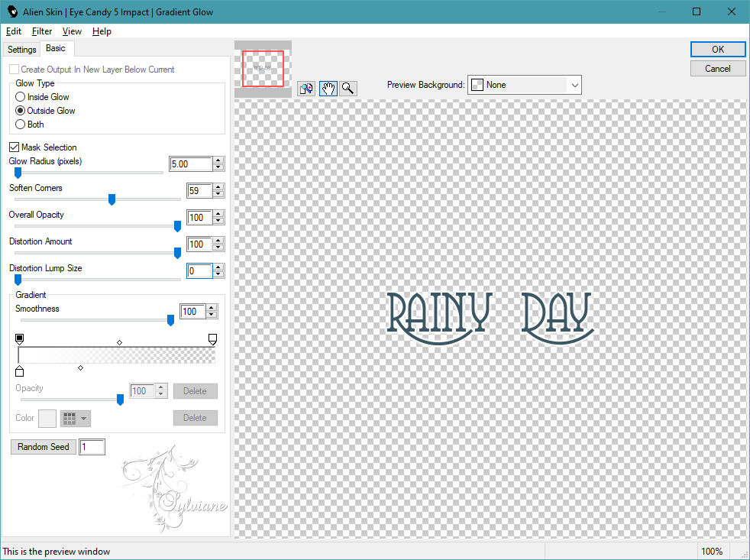Click the upper midpoint diamond on gradient
750x560 pixels.
[x=120, y=342]
